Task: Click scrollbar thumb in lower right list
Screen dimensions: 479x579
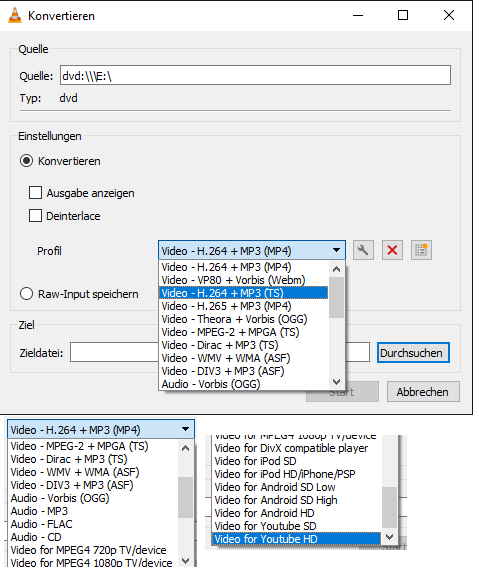Action: [x=390, y=507]
